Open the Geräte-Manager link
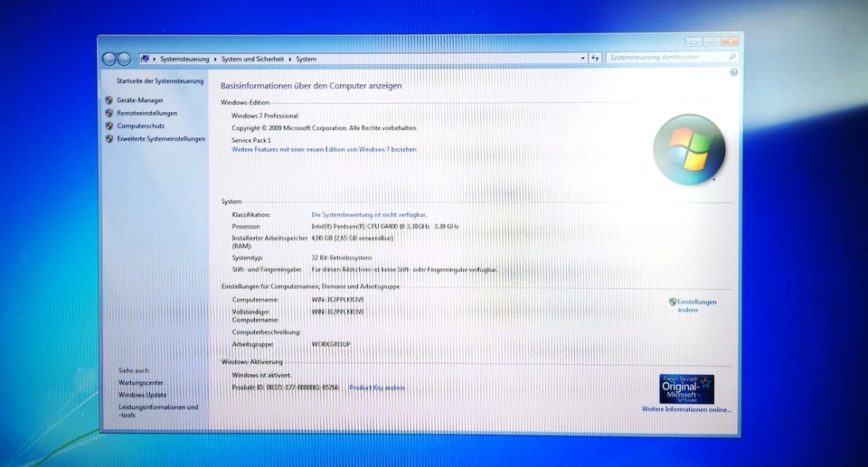Image resolution: width=868 pixels, height=467 pixels. (140, 100)
